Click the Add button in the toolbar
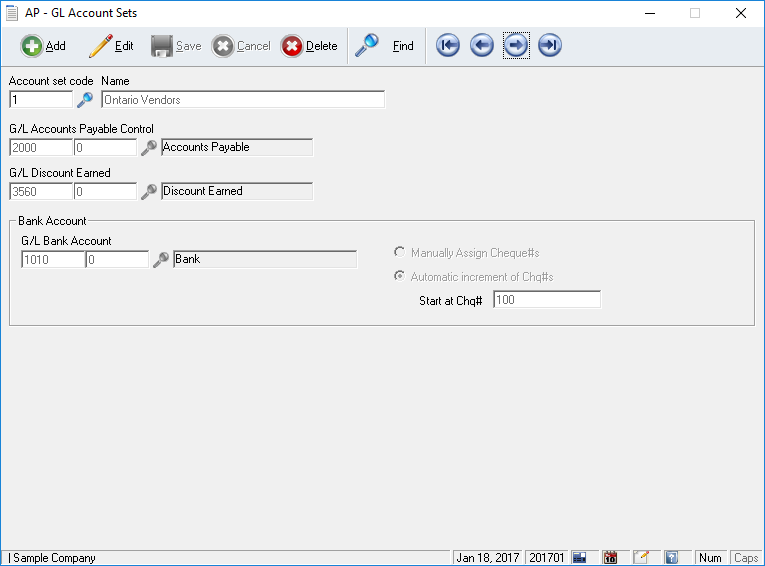The height and width of the screenshot is (566, 765). click(44, 46)
